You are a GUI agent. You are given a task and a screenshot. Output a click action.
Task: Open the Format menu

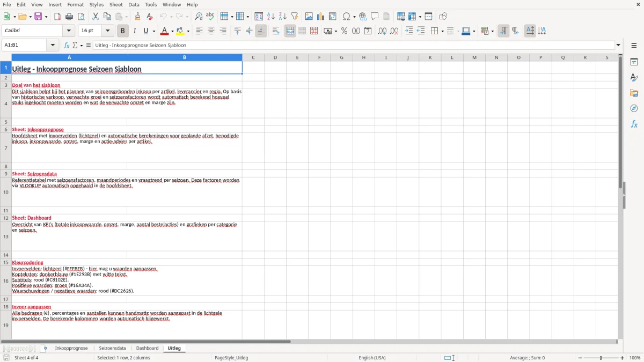pyautogui.click(x=76, y=4)
